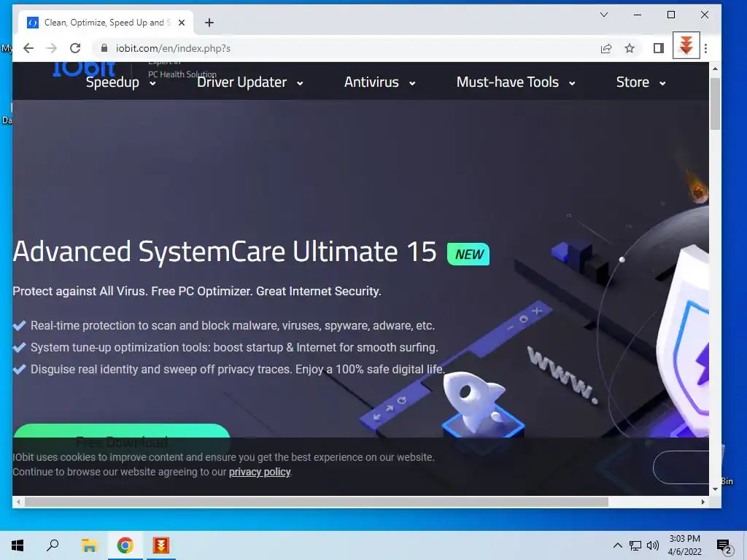
Task: Open the privacy policy link
Action: coord(260,472)
